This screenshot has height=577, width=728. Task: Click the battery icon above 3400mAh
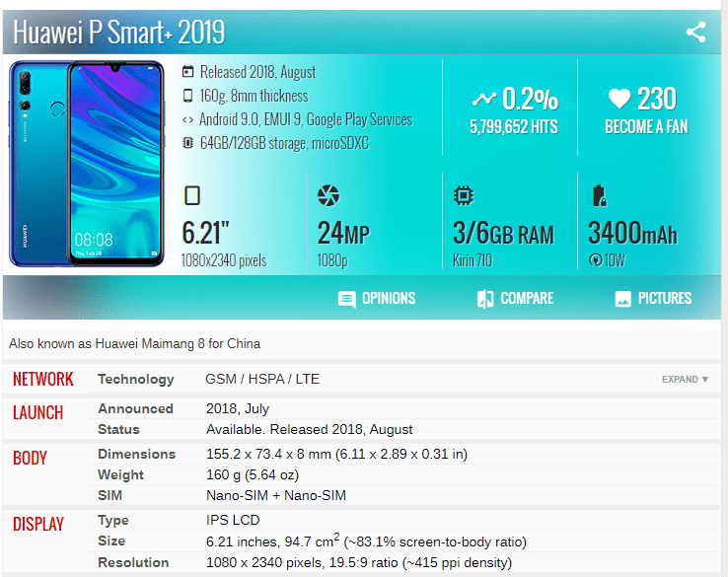pyautogui.click(x=597, y=195)
